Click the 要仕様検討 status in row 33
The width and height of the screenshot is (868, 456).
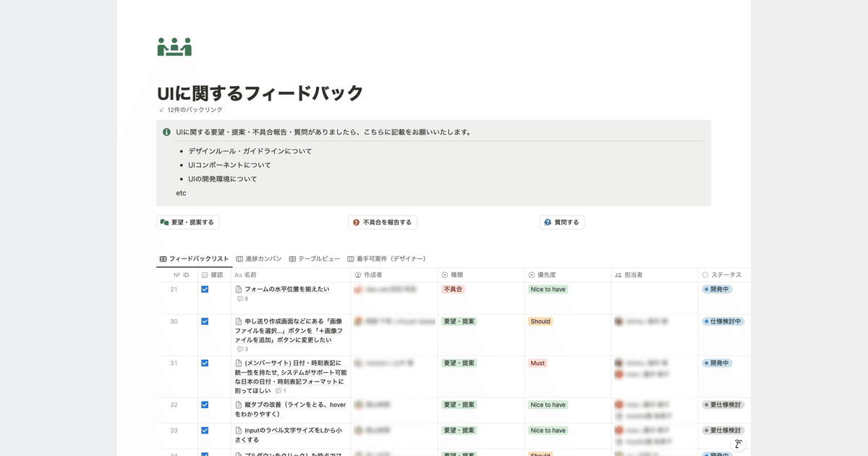[x=723, y=431]
